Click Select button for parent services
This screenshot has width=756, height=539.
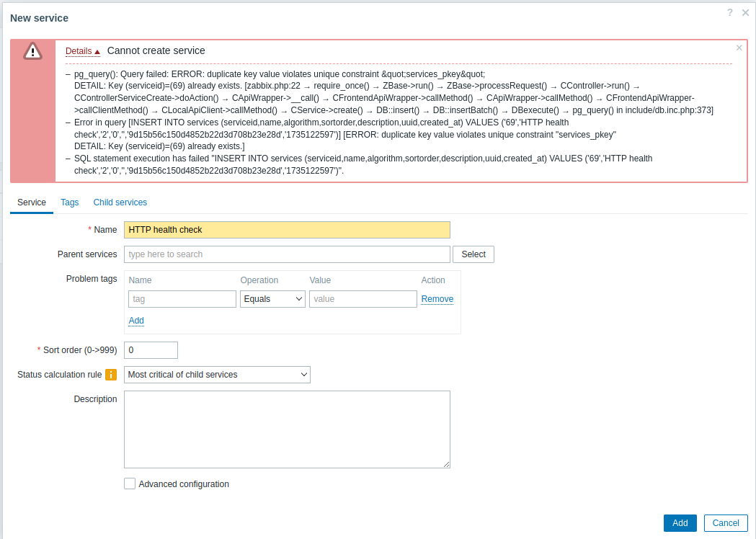coord(473,254)
